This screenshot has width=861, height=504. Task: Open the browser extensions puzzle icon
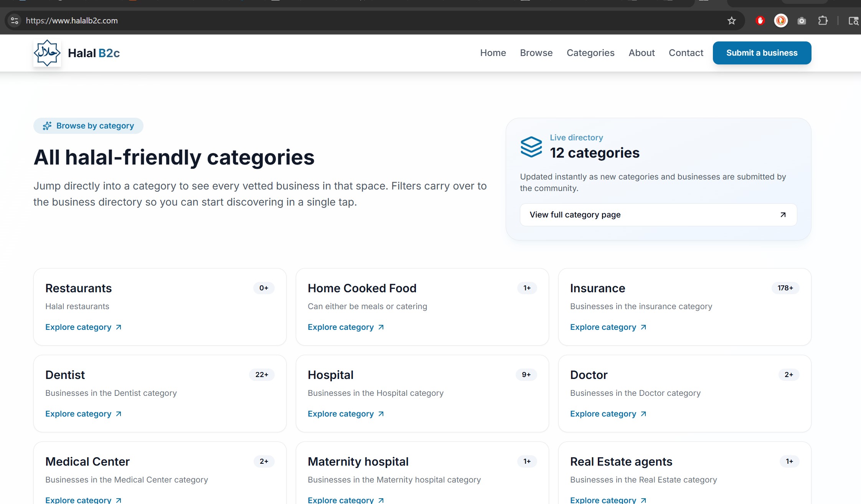pos(823,21)
